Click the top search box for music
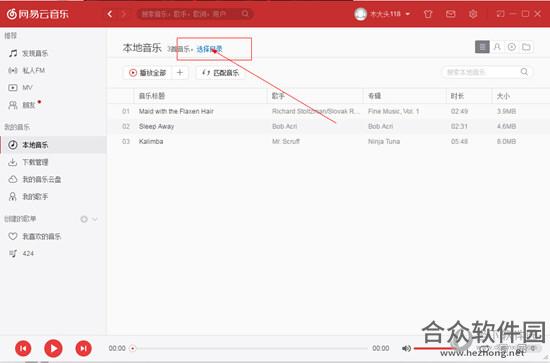550x363 pixels. [195, 14]
